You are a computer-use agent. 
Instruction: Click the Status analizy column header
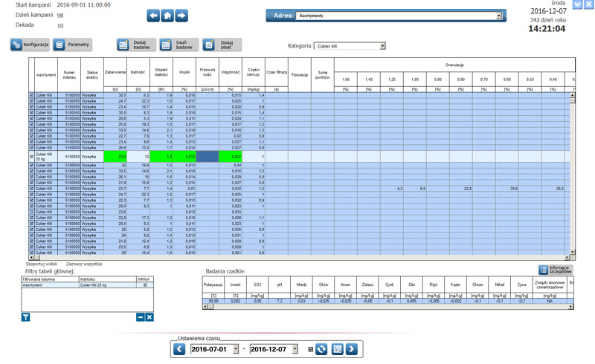coord(92,75)
